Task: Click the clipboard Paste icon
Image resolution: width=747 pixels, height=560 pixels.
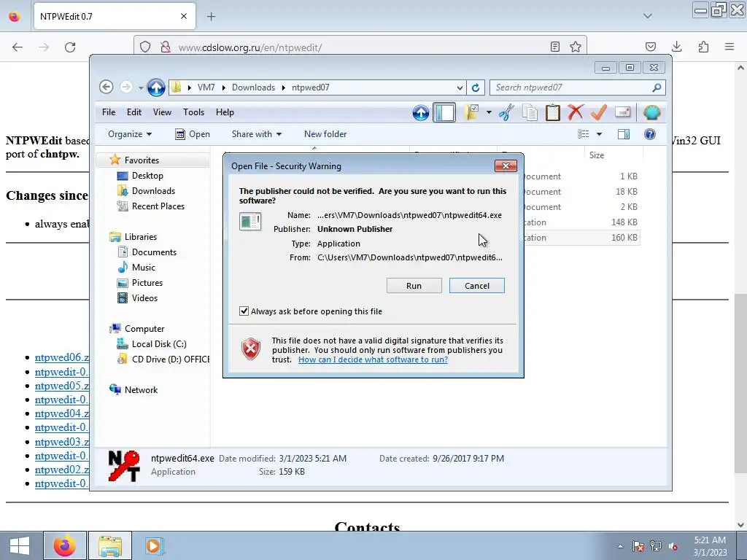Action: click(553, 113)
